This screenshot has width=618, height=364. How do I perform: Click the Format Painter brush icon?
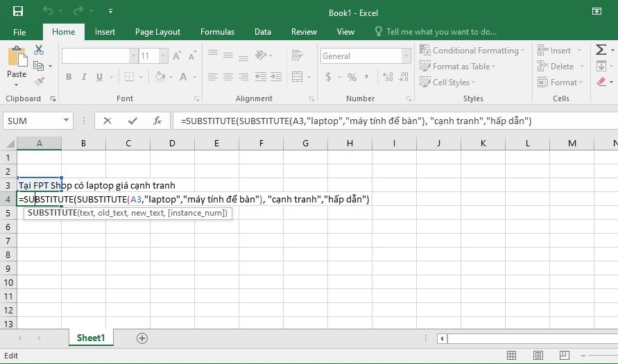point(39,82)
